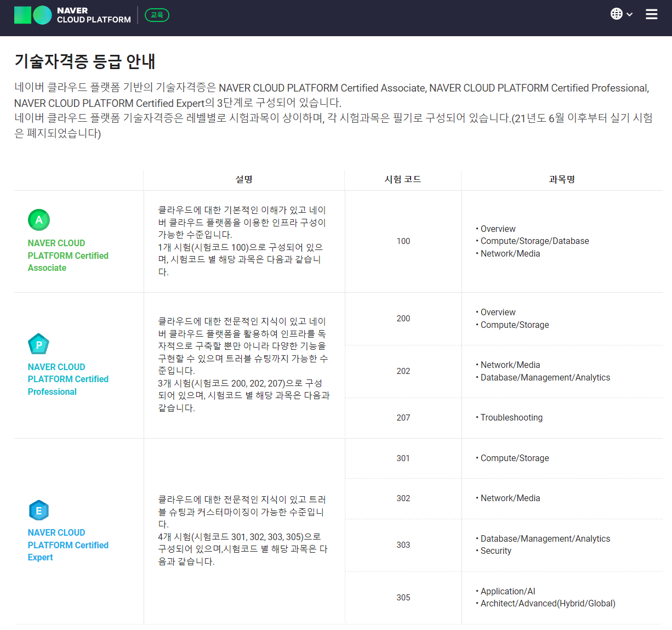Click the globe language icon
The height and width of the screenshot is (630, 672).
[x=617, y=14]
